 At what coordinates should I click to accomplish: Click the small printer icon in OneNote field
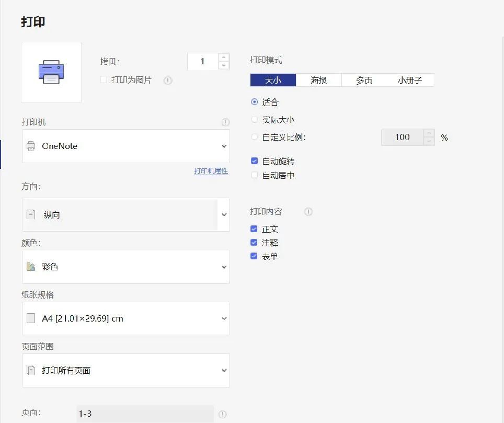point(31,146)
